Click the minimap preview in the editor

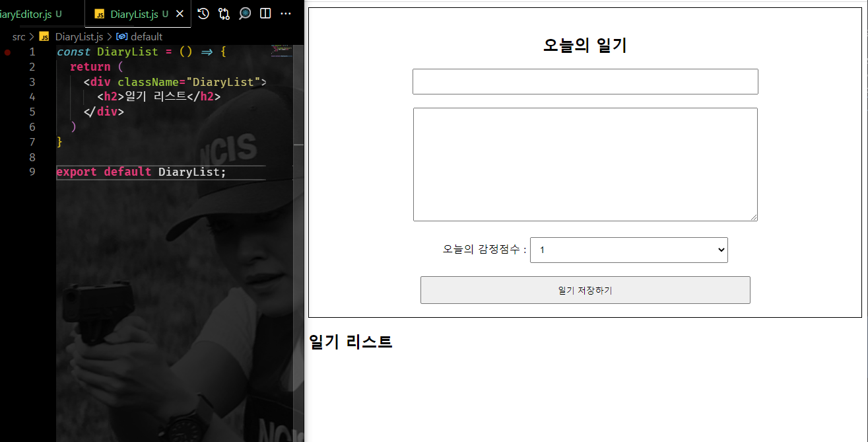pos(282,50)
